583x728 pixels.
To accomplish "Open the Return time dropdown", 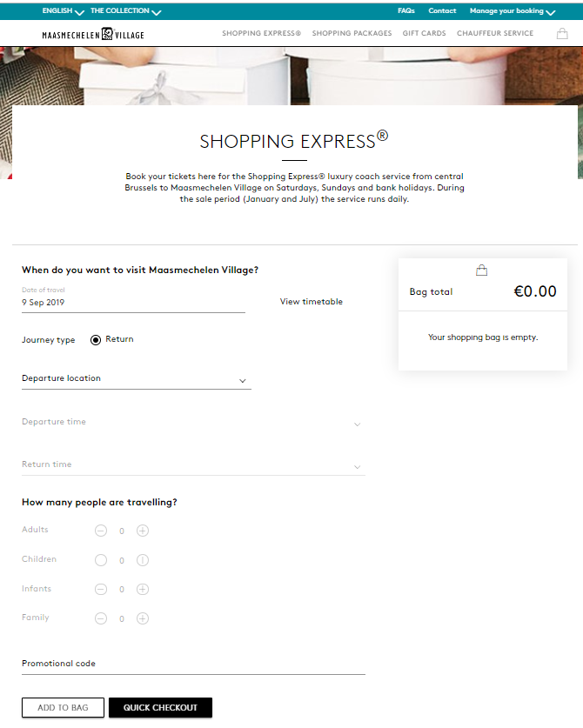I will coord(192,465).
